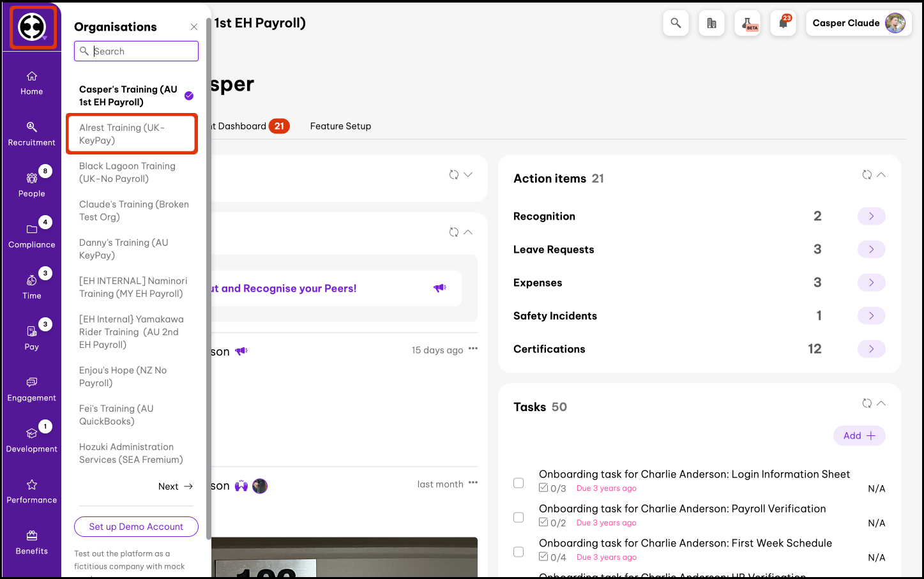Refresh the Action items panel
Viewport: 924px width, 579px height.
pyautogui.click(x=867, y=175)
